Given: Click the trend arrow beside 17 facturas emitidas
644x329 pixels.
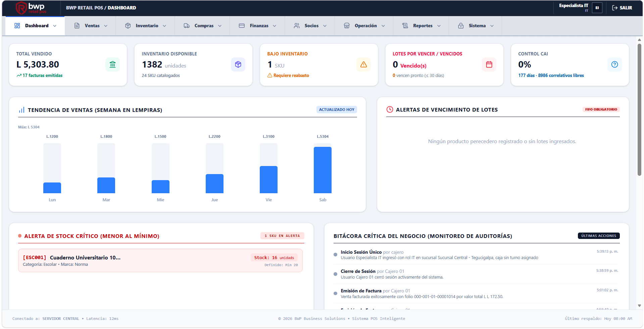Looking at the screenshot, I should (x=19, y=75).
